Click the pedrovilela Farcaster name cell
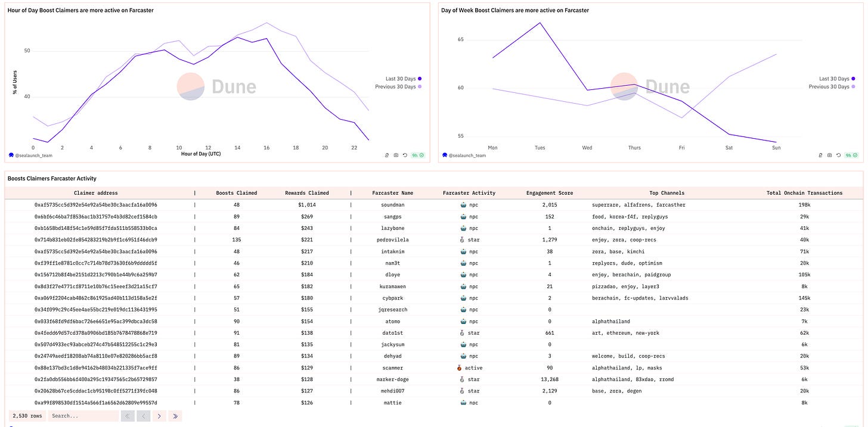This screenshot has width=868, height=427. 393,239
